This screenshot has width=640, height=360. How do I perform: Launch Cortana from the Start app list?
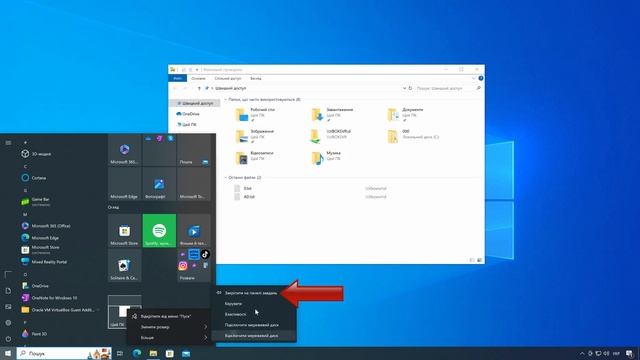point(34,178)
